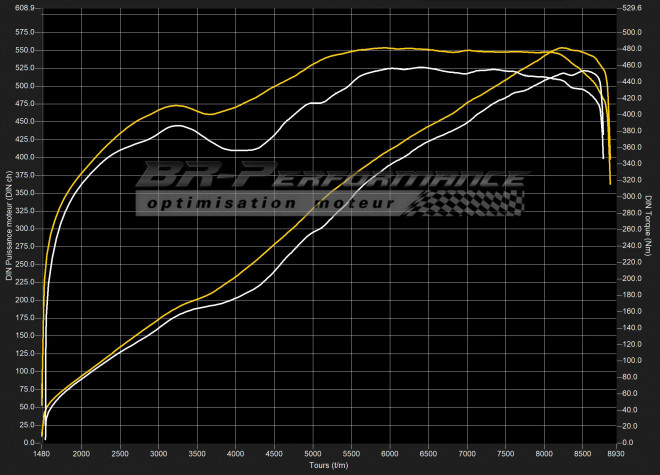This screenshot has height=475, width=660.
Task: Click the 300.0 label on left axis
Action: click(24, 228)
